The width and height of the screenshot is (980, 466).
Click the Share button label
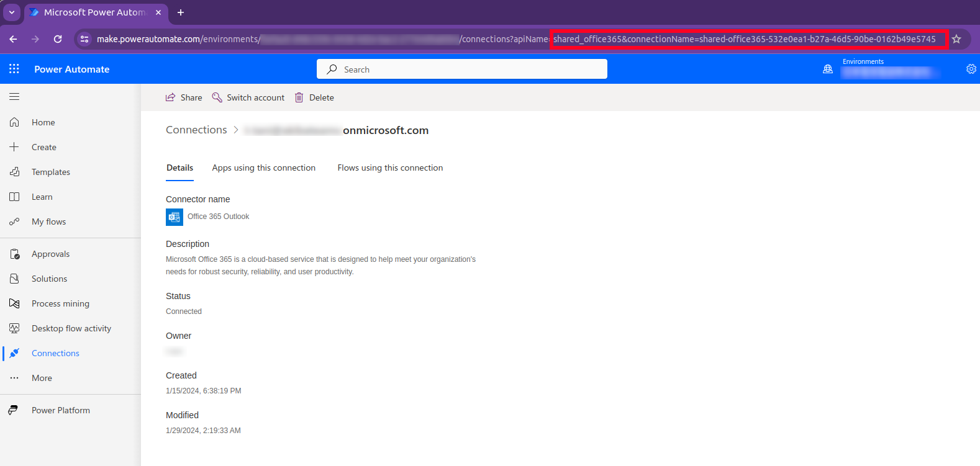click(x=191, y=97)
